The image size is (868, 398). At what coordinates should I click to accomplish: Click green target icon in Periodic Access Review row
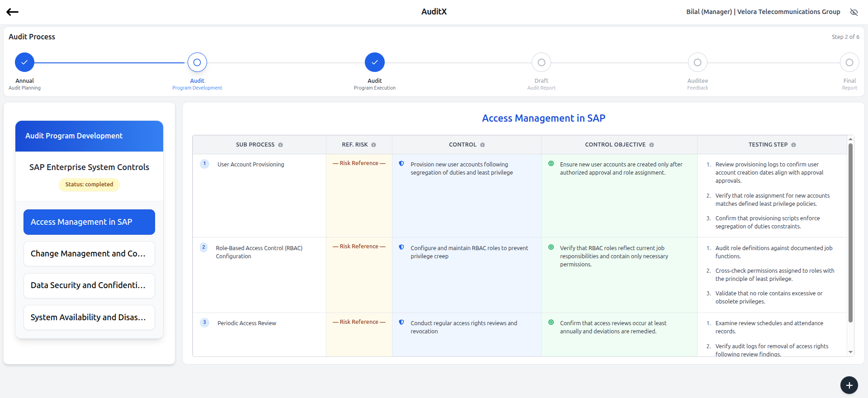coord(551,322)
